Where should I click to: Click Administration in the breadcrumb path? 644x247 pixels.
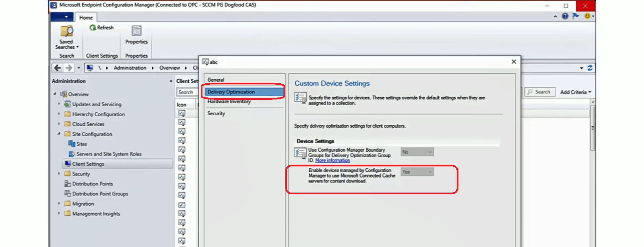(x=130, y=68)
